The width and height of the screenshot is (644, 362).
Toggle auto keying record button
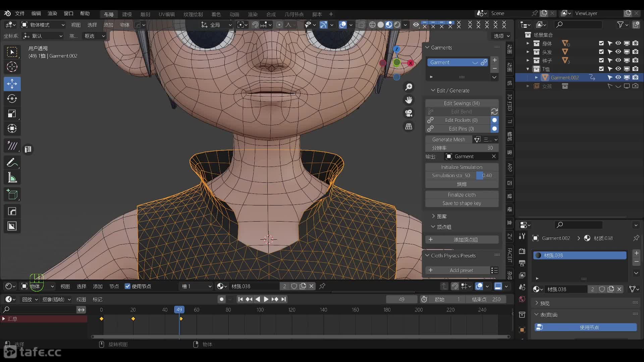tap(221, 299)
